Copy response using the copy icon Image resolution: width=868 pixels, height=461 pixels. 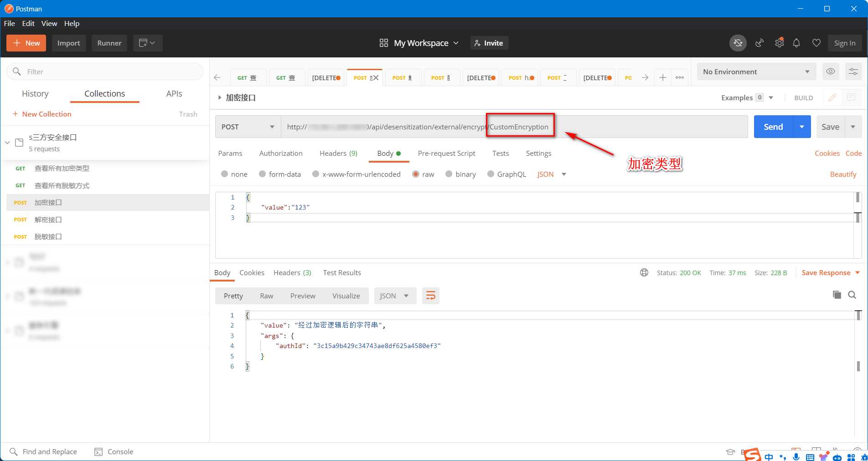[837, 295]
